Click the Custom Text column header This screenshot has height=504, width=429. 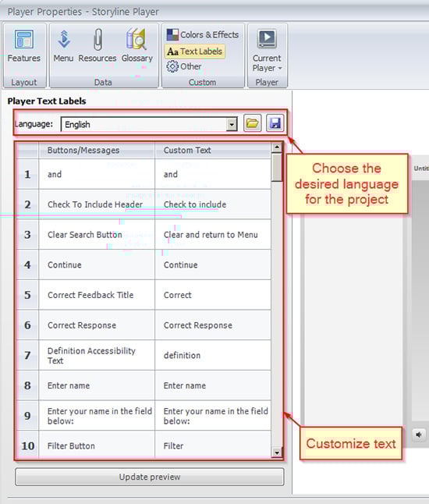coord(213,150)
